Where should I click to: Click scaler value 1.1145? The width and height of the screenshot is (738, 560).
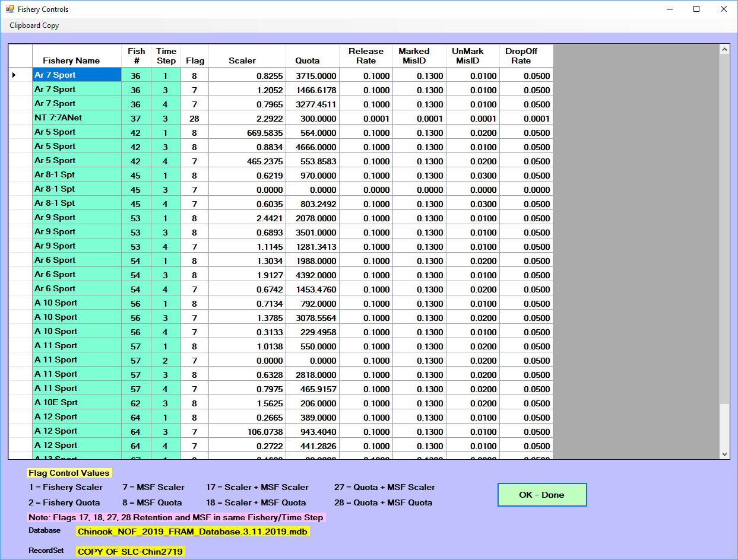click(x=247, y=247)
